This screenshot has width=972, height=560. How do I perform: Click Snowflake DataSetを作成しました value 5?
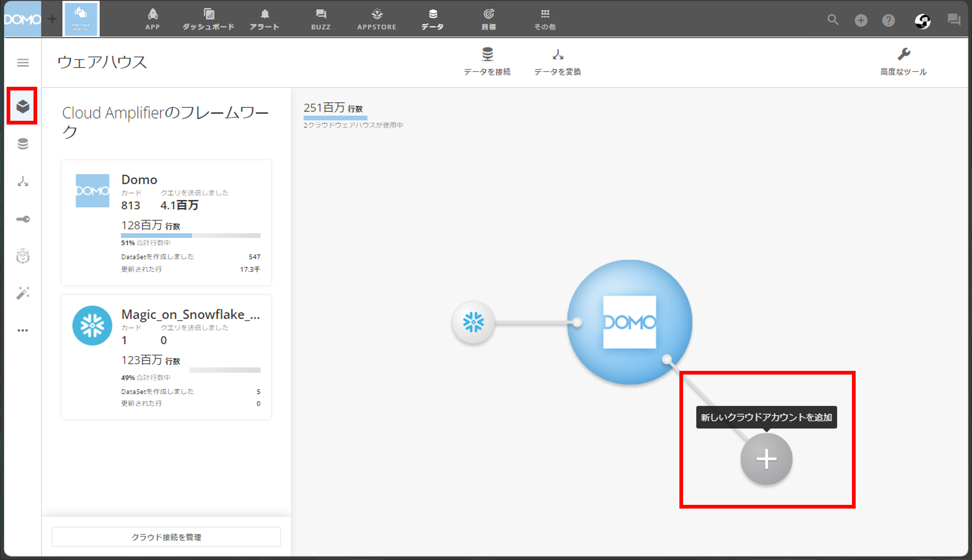tap(259, 391)
